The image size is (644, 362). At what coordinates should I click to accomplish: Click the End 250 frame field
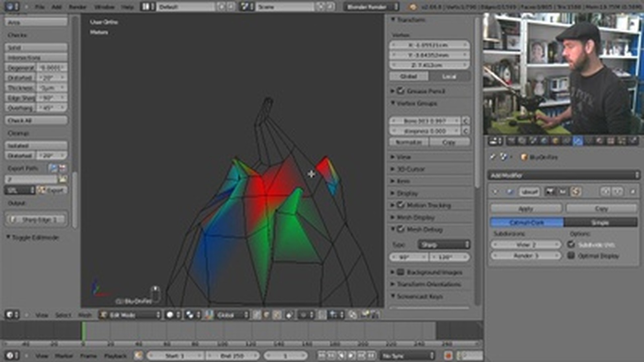[x=229, y=355]
